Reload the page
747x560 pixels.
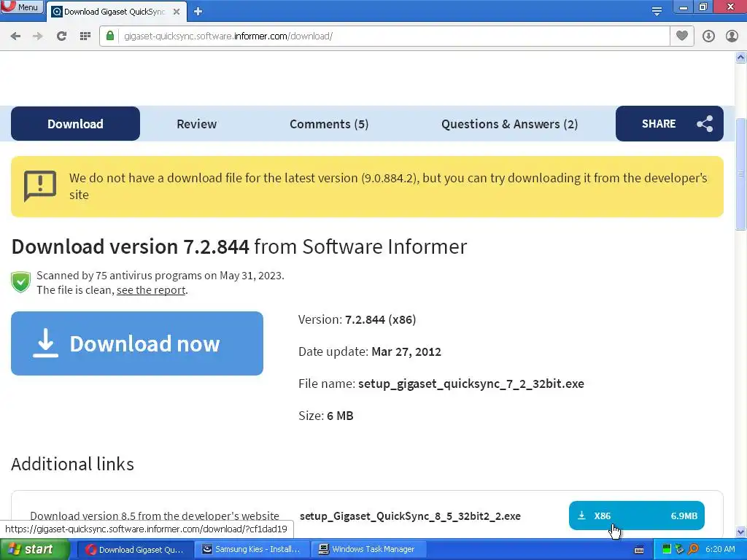point(61,36)
